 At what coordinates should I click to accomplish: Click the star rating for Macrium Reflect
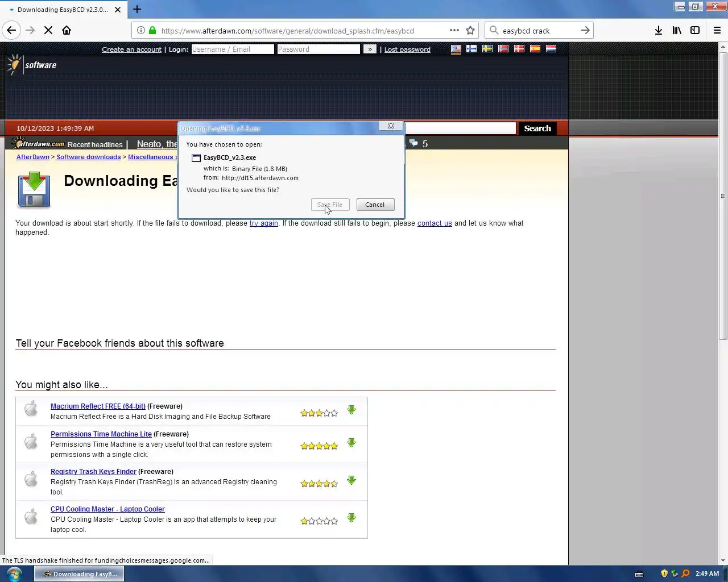pos(319,413)
